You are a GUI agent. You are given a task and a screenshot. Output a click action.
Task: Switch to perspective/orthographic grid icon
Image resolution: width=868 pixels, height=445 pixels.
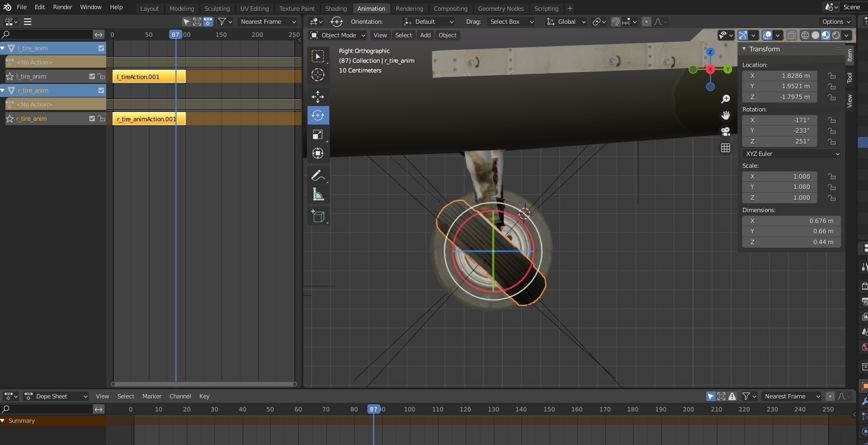pos(726,148)
